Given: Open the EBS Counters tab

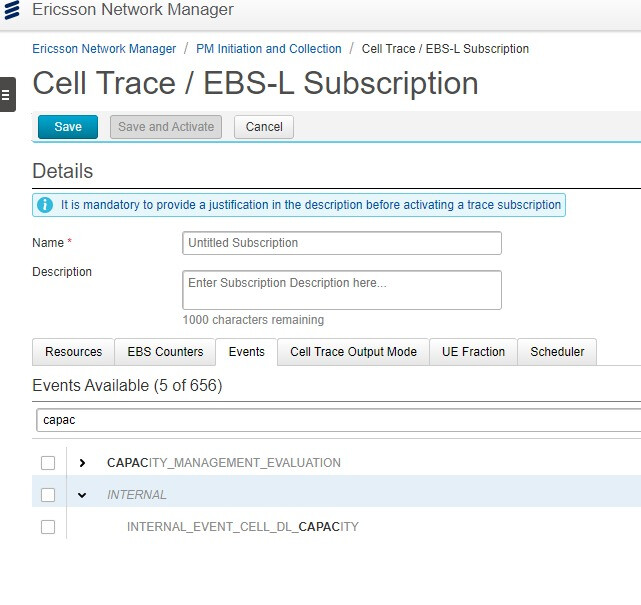Looking at the screenshot, I should pos(165,352).
